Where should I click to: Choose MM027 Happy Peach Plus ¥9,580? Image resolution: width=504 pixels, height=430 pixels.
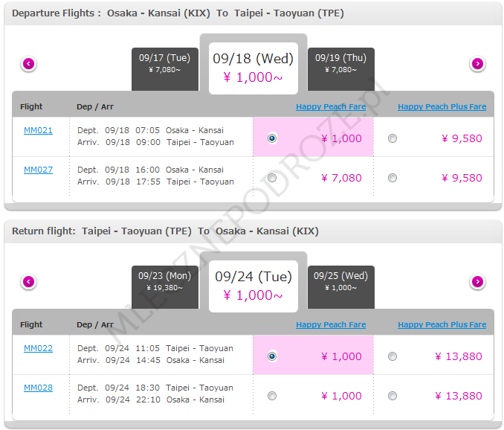pos(392,178)
